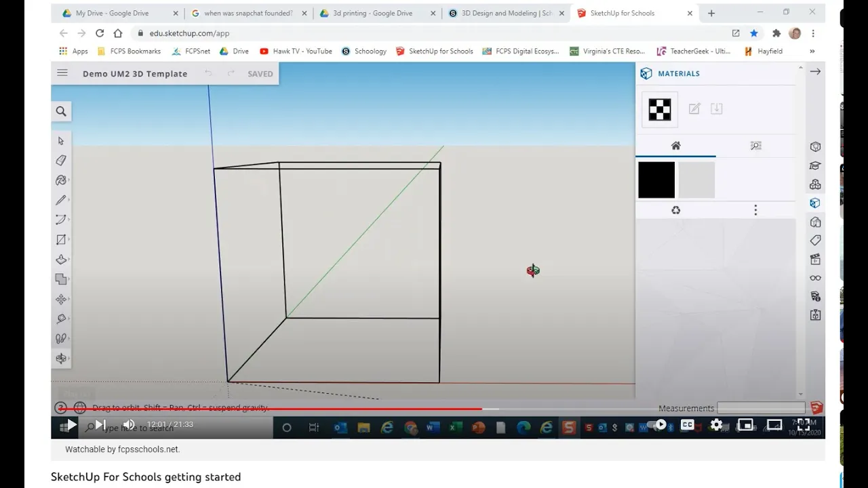Switch to the snapchat founded search tab

(x=248, y=13)
